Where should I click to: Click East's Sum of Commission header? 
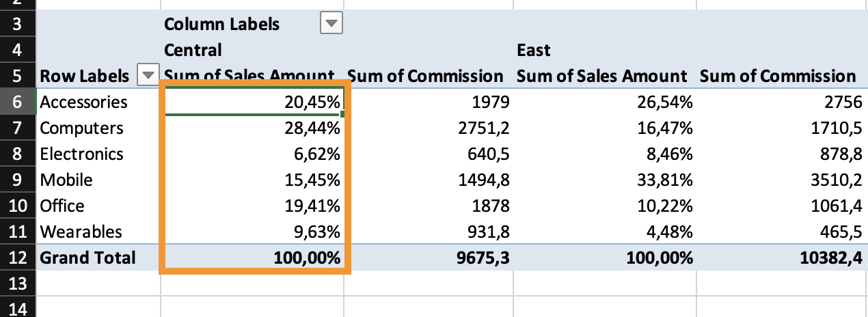click(778, 77)
